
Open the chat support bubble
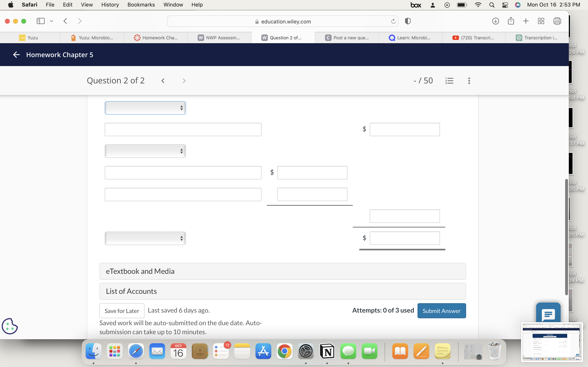[x=548, y=314]
